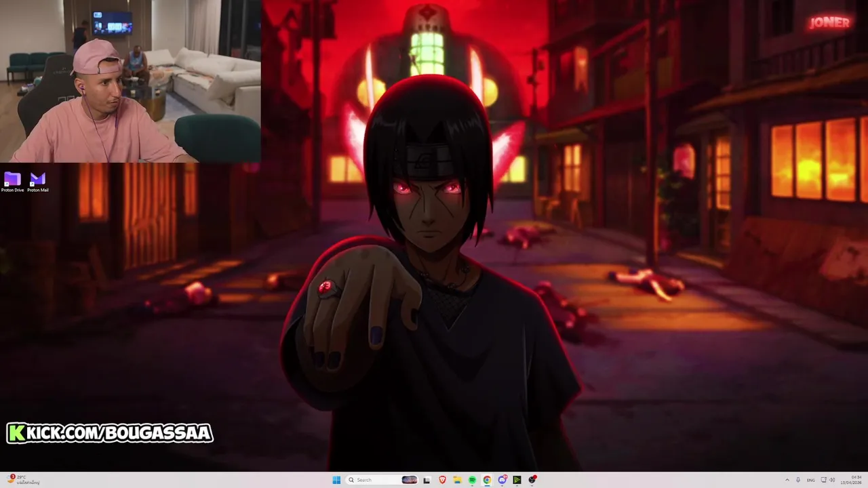Open File Explorer from the taskbar

click(457, 480)
